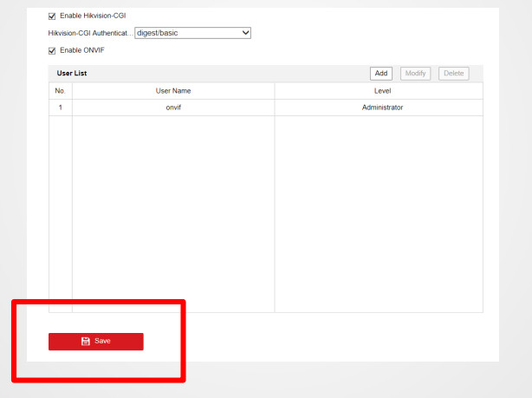Toggle the Enable Hikvision-CGI checkbox

tap(52, 16)
